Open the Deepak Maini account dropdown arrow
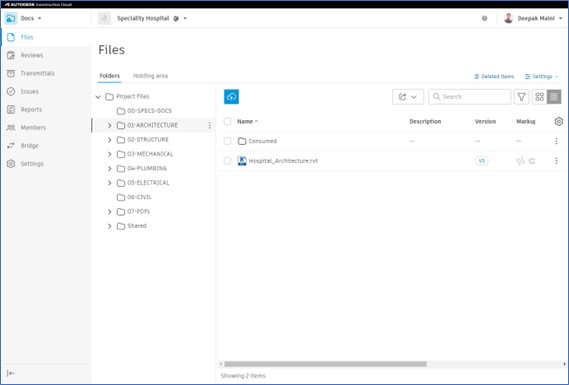 (561, 19)
